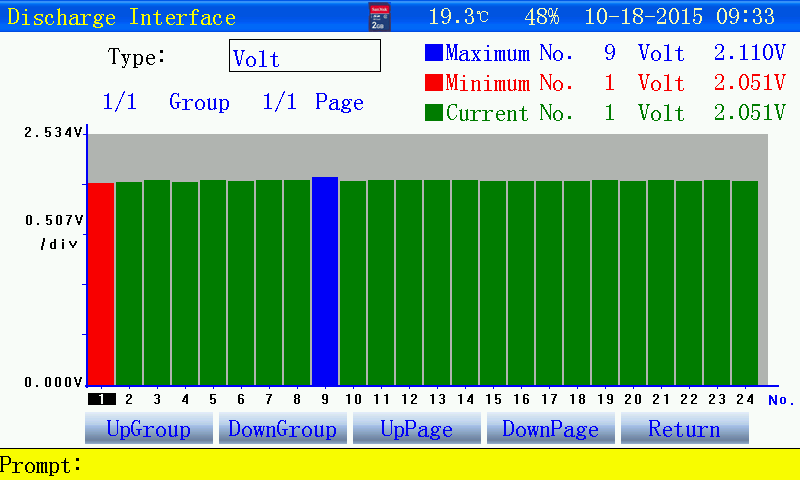
Task: Select the red bar for cell 1
Action: click(x=101, y=284)
